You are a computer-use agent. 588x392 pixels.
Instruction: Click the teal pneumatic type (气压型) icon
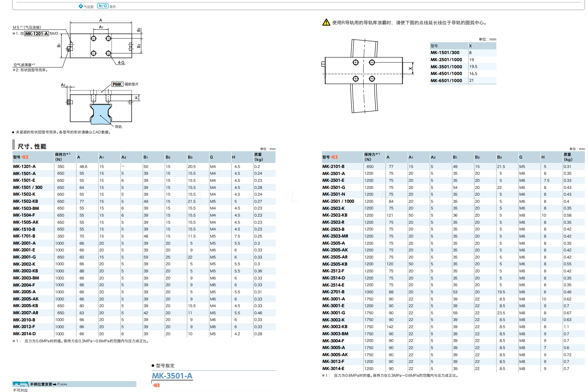[x=80, y=5]
